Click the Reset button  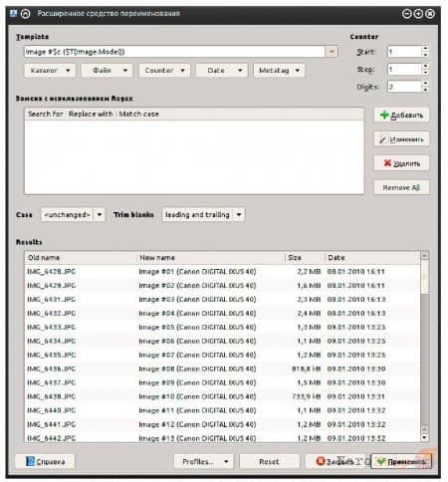269,461
